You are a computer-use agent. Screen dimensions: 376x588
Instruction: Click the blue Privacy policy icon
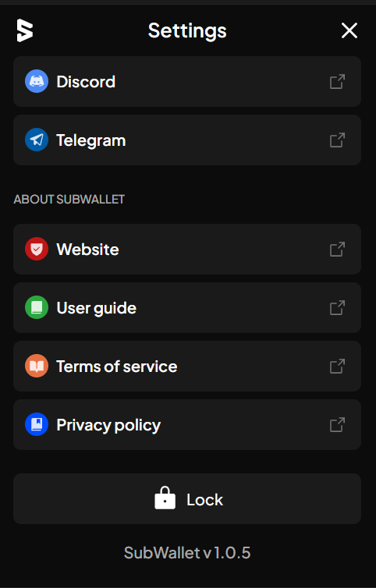(x=37, y=424)
